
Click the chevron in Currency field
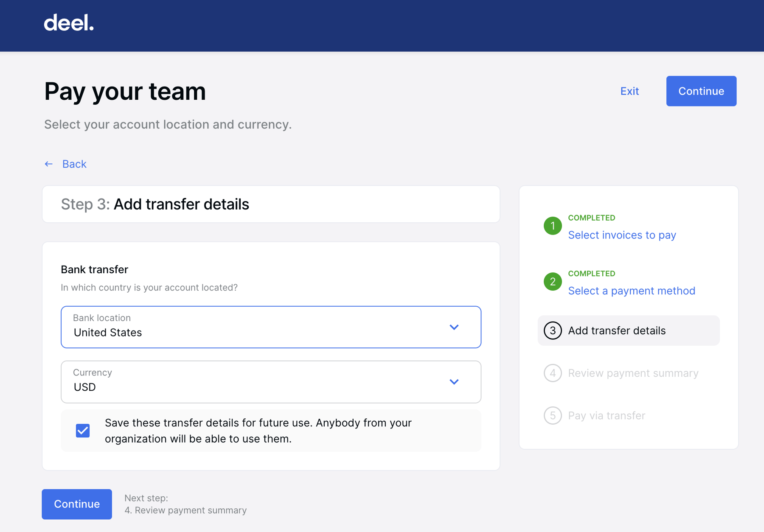pyautogui.click(x=454, y=382)
